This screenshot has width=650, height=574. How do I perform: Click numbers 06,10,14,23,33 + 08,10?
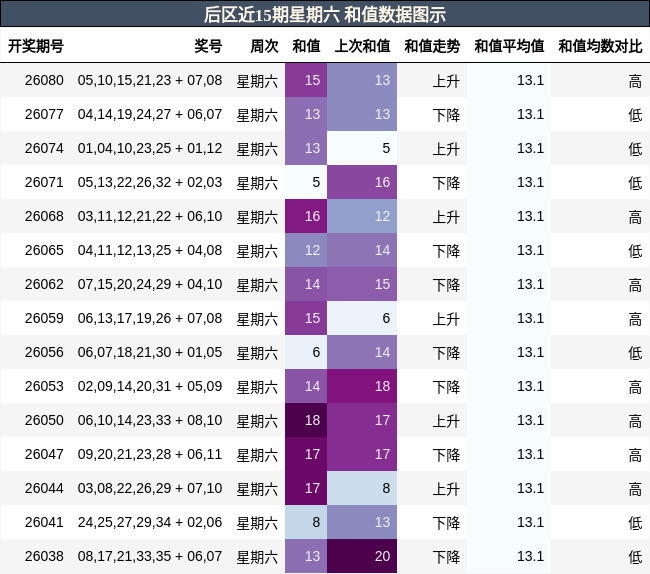(150, 420)
